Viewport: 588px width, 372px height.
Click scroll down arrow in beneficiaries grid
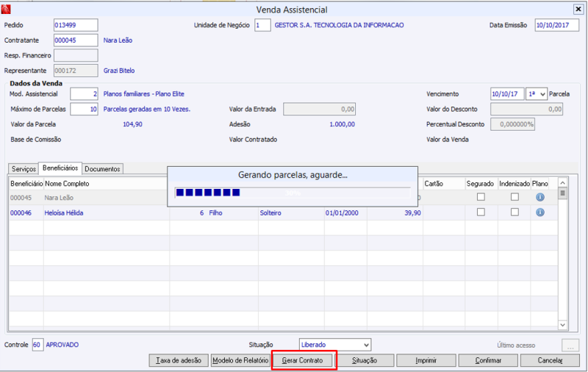click(x=562, y=325)
